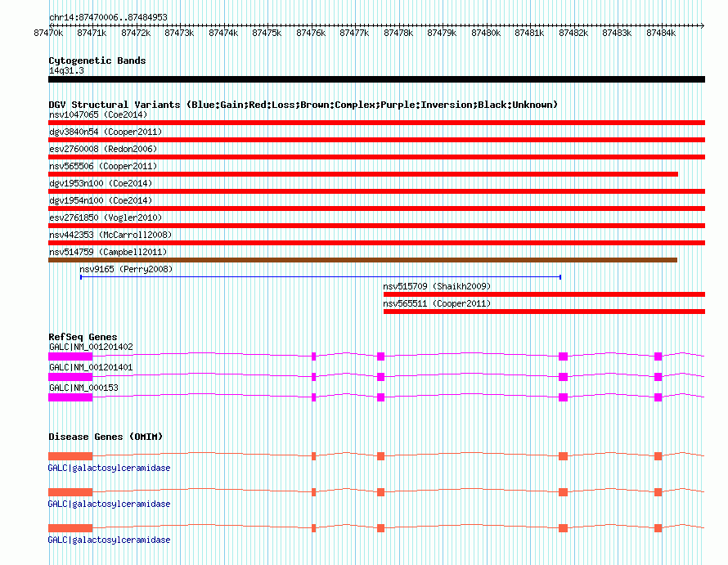728x565 pixels.
Task: Click the large orange exon of second OMIM gene
Action: tap(70, 492)
